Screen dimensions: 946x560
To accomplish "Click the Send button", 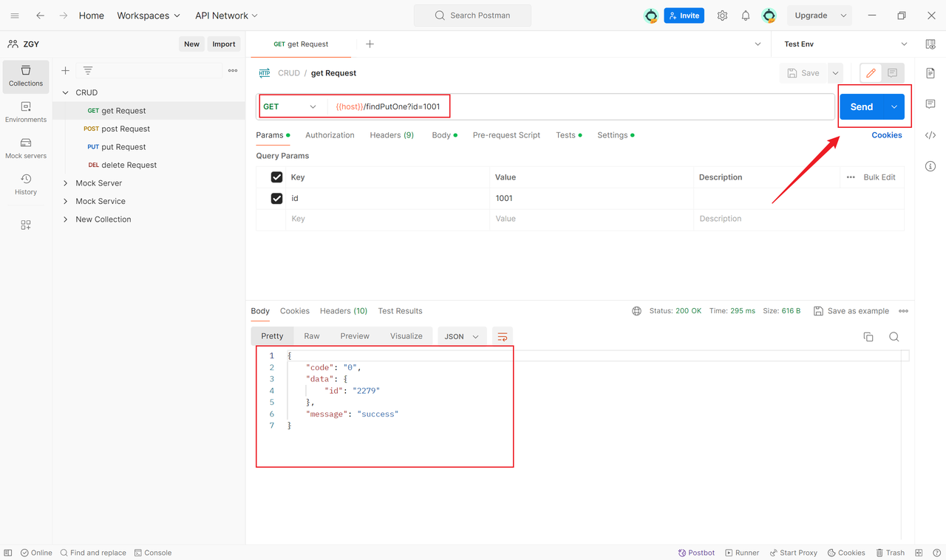I will point(862,107).
